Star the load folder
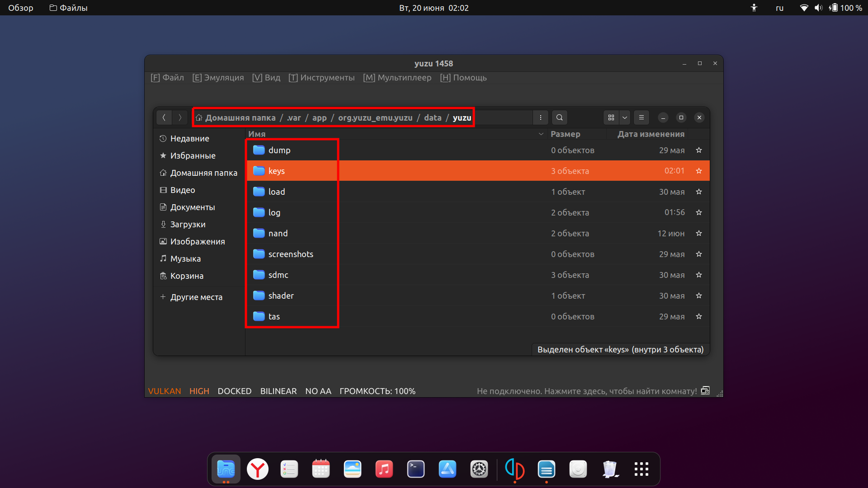The height and width of the screenshot is (488, 868). pyautogui.click(x=699, y=192)
